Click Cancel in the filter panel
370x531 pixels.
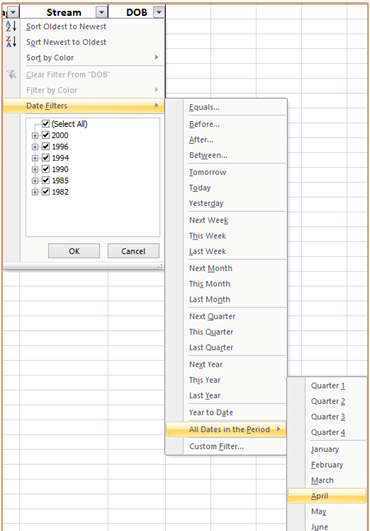[133, 251]
